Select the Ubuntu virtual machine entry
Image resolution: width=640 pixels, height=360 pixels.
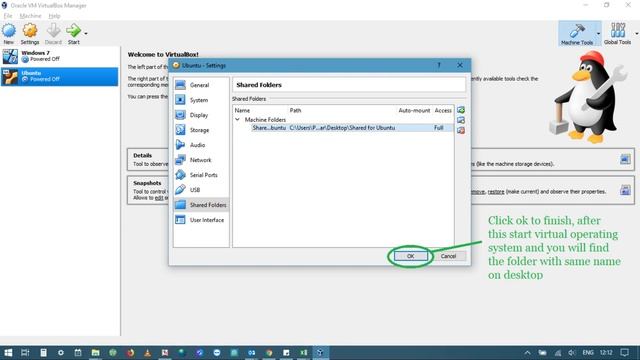[x=60, y=76]
